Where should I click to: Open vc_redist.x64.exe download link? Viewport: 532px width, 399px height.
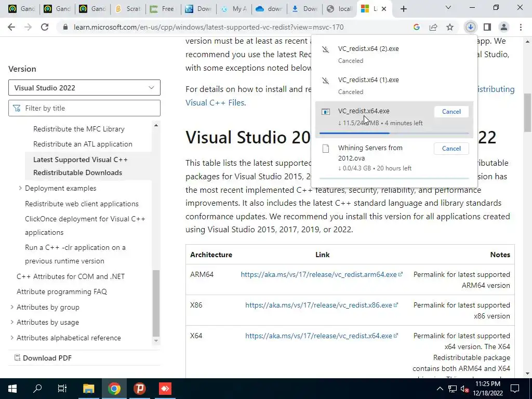point(321,336)
